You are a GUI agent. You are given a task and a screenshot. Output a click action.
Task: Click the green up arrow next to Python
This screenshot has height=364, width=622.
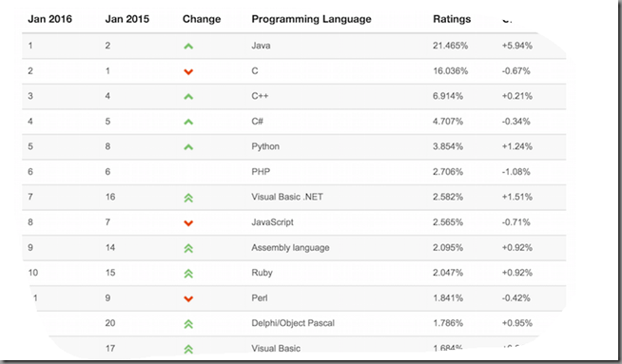188,147
